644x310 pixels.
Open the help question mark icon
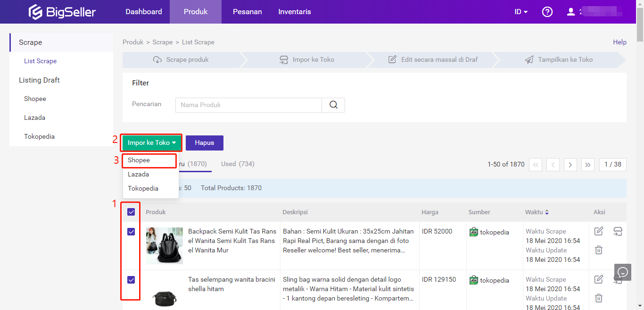coord(547,12)
